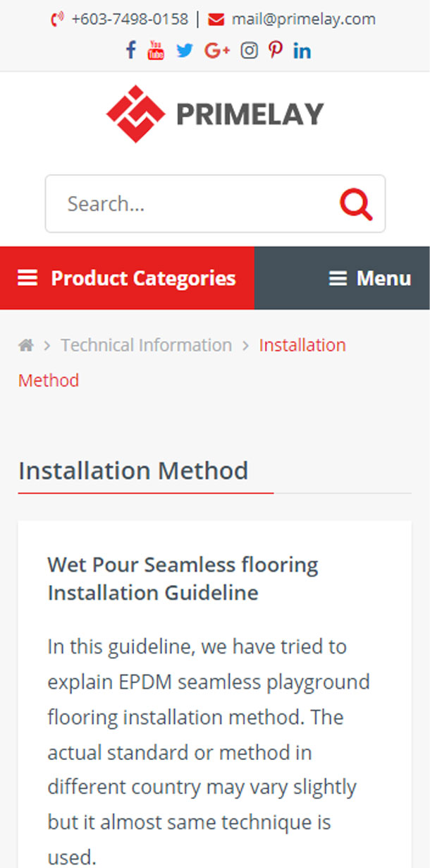
Task: Email mail@primelay.com link
Action: point(303,19)
